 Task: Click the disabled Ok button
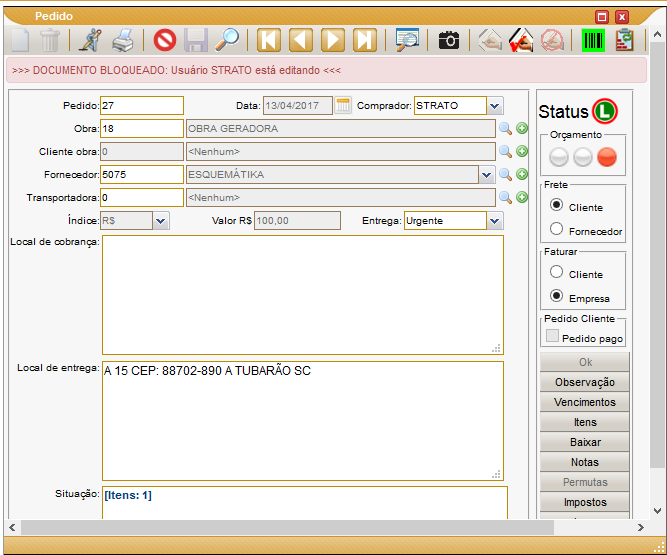pos(584,362)
